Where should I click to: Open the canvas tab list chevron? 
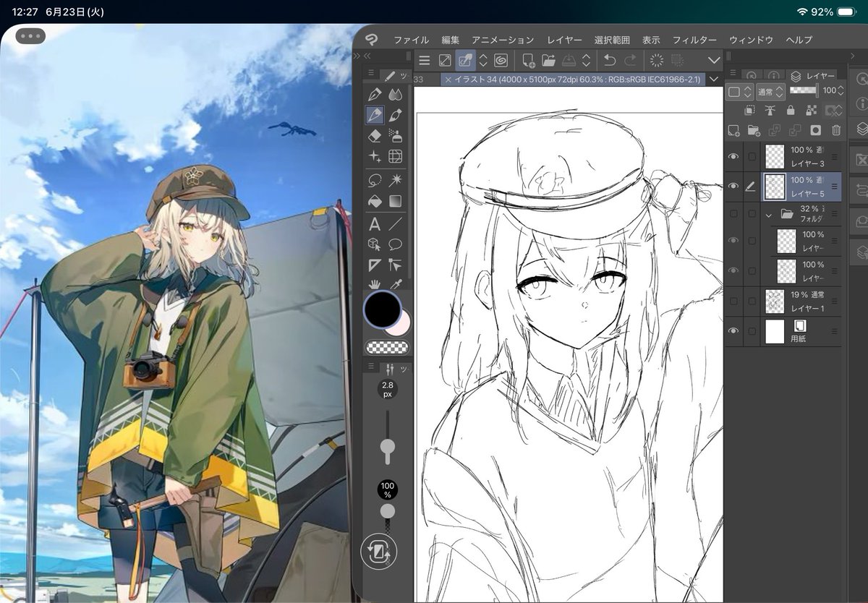[x=714, y=80]
